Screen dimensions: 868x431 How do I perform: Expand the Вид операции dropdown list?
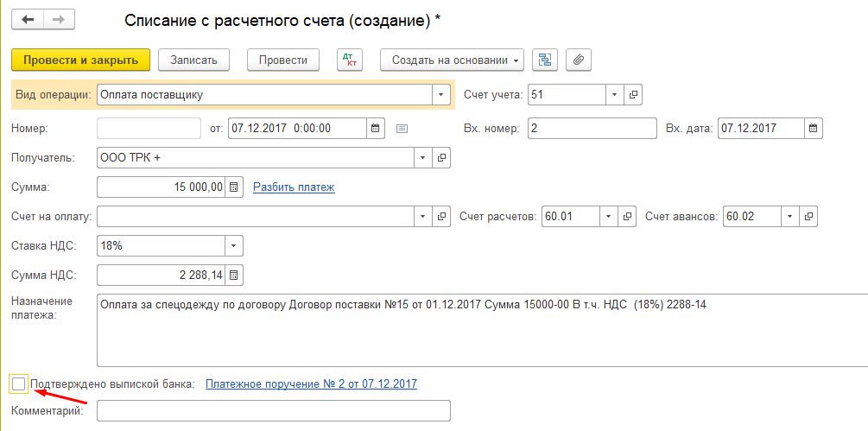440,95
